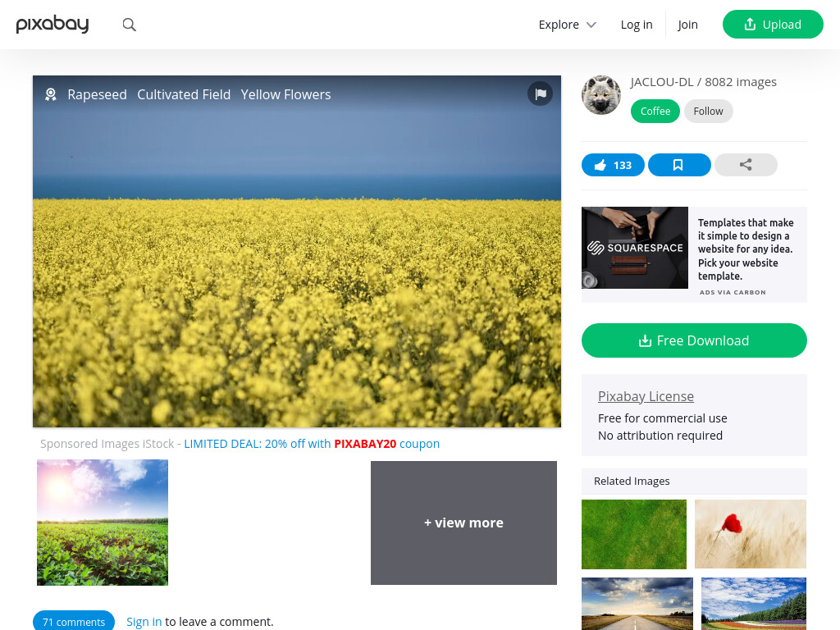Open related colorful flower field image
The image size is (840, 630).
(x=753, y=603)
